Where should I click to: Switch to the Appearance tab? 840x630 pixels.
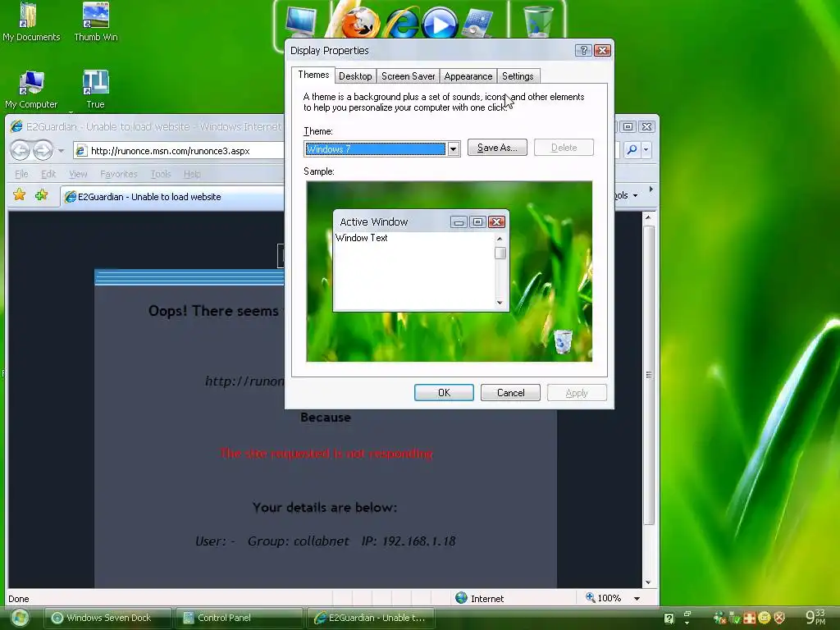(x=468, y=76)
